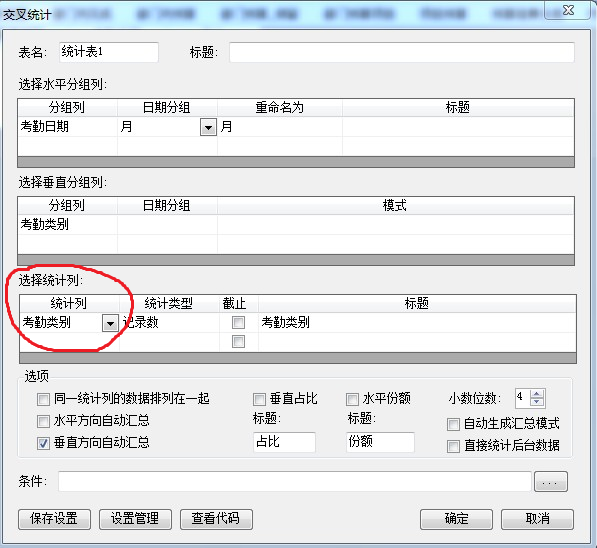The width and height of the screenshot is (597, 548).
Task: Enable the 垂直占比 checkbox
Action: tap(259, 399)
